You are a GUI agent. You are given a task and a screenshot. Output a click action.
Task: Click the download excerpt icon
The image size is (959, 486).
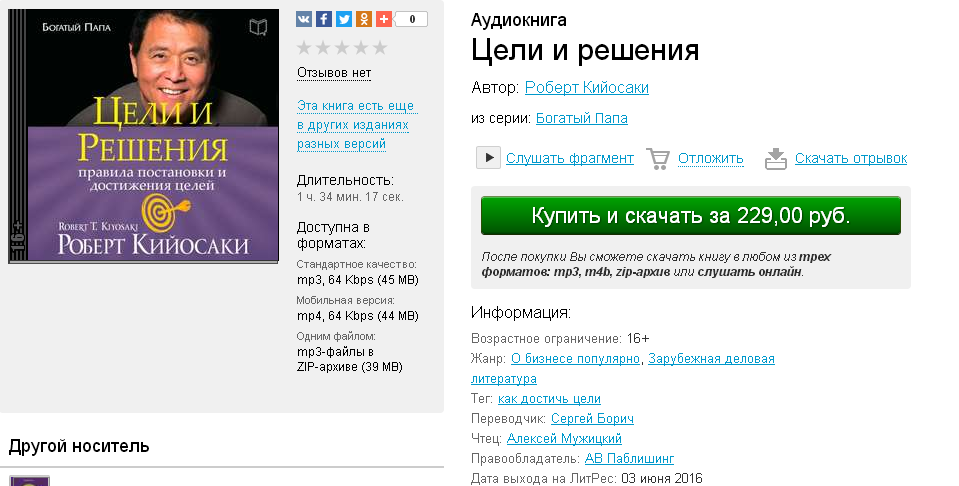tap(776, 158)
